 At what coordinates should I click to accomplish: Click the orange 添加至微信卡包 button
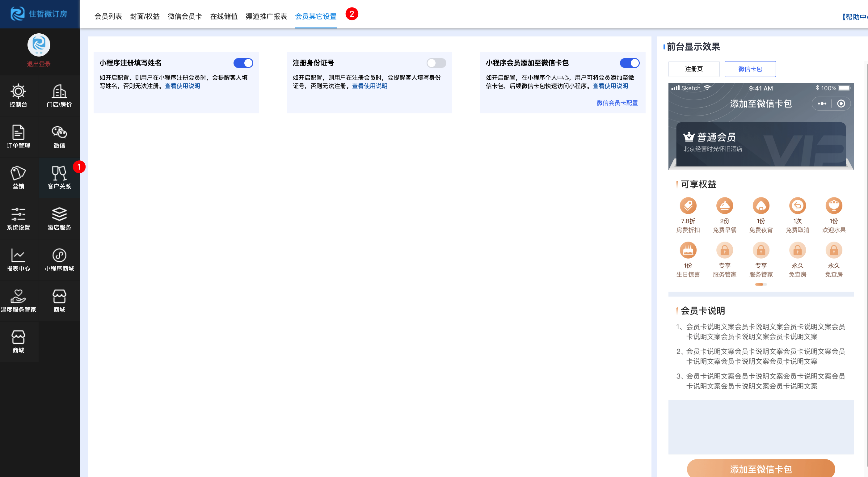[761, 468]
